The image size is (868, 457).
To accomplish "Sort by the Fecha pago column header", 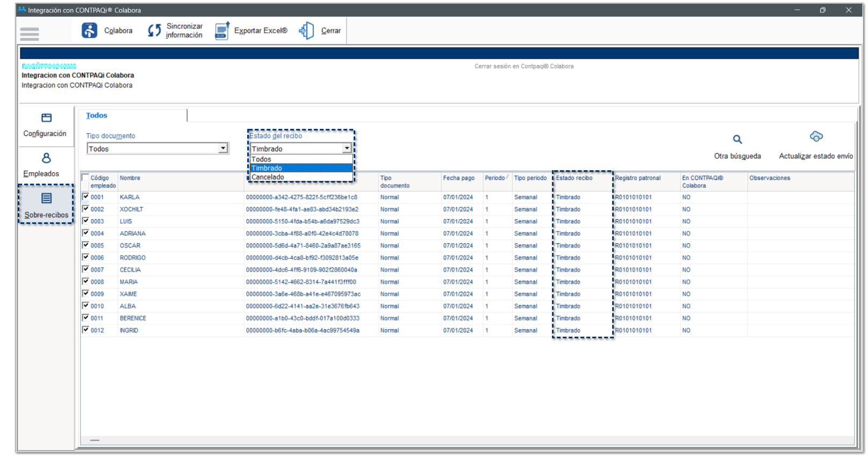I will tap(458, 178).
